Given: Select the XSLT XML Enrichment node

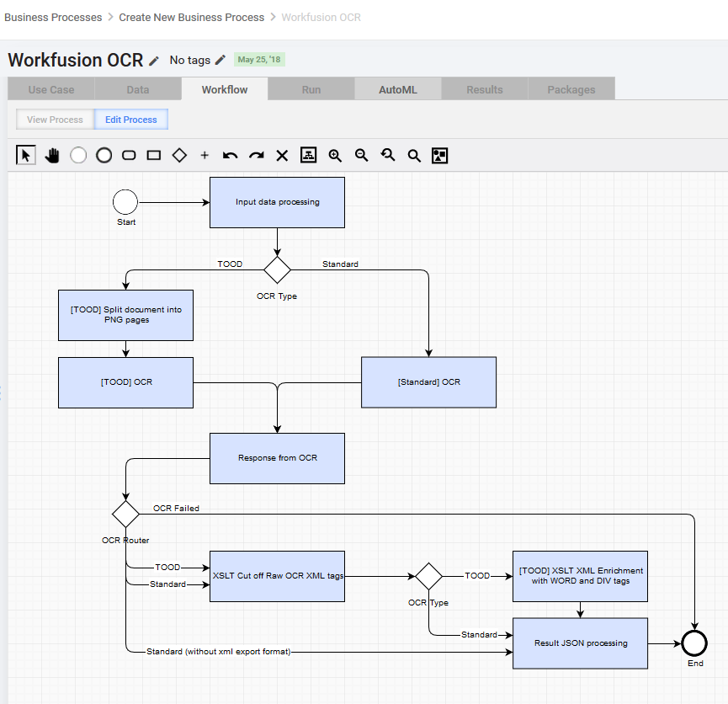Looking at the screenshot, I should 581,576.
